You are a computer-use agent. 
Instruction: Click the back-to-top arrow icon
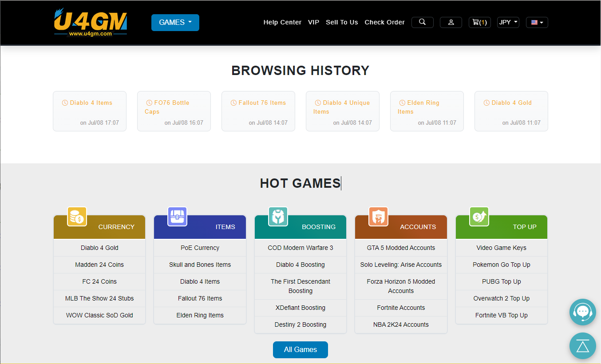pos(583,346)
